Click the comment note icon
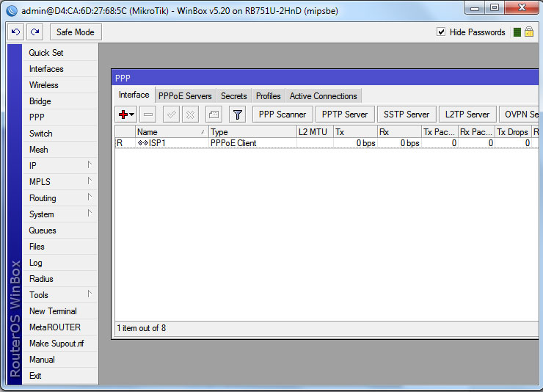543x392 pixels. pos(214,115)
